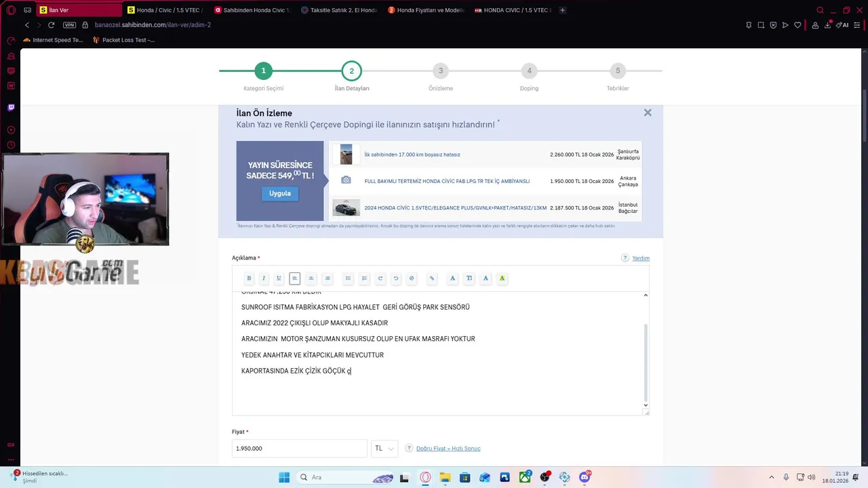Image resolution: width=868 pixels, height=488 pixels.
Task: Click the Uygula doping button
Action: coord(280,193)
